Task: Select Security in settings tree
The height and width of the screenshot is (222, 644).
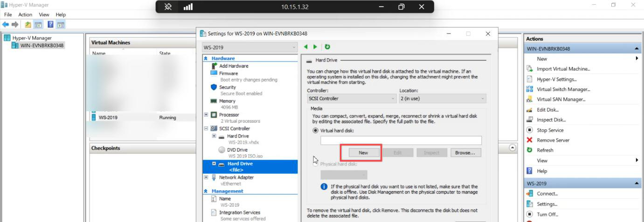Action: click(x=228, y=87)
